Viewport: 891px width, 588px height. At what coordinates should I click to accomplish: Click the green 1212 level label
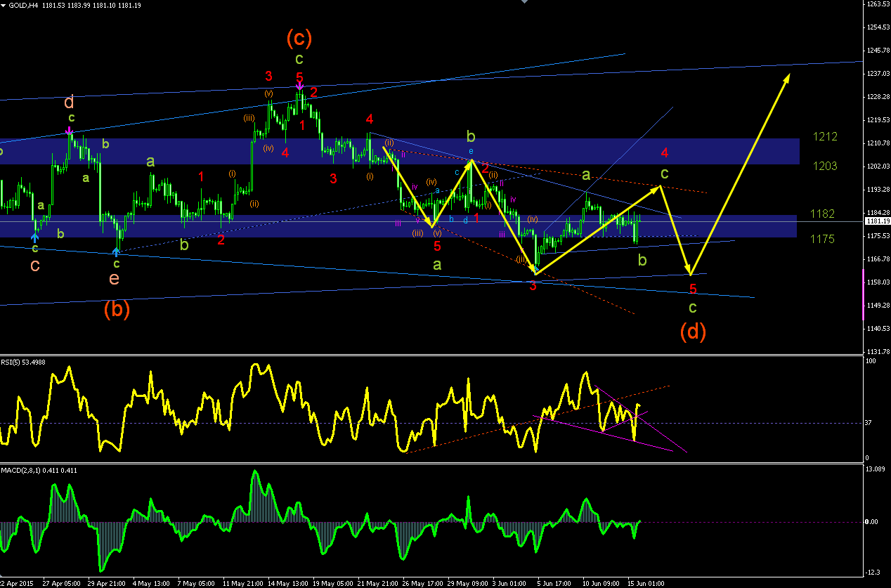[824, 136]
